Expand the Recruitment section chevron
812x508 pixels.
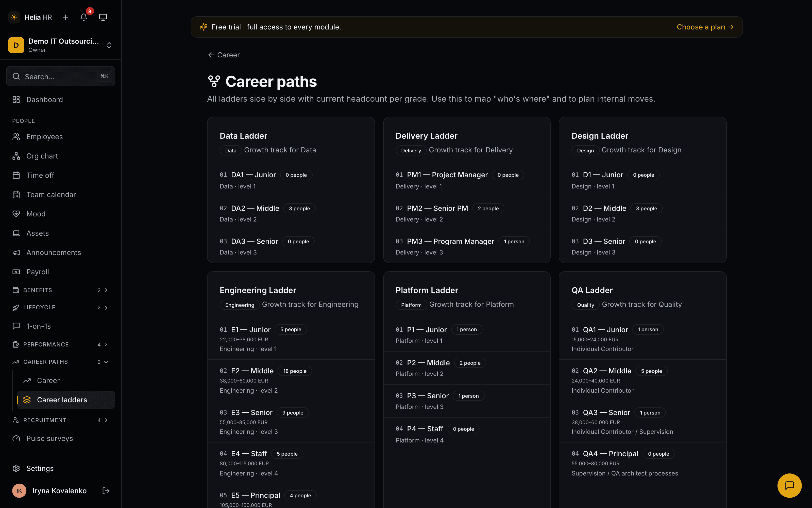(x=106, y=420)
